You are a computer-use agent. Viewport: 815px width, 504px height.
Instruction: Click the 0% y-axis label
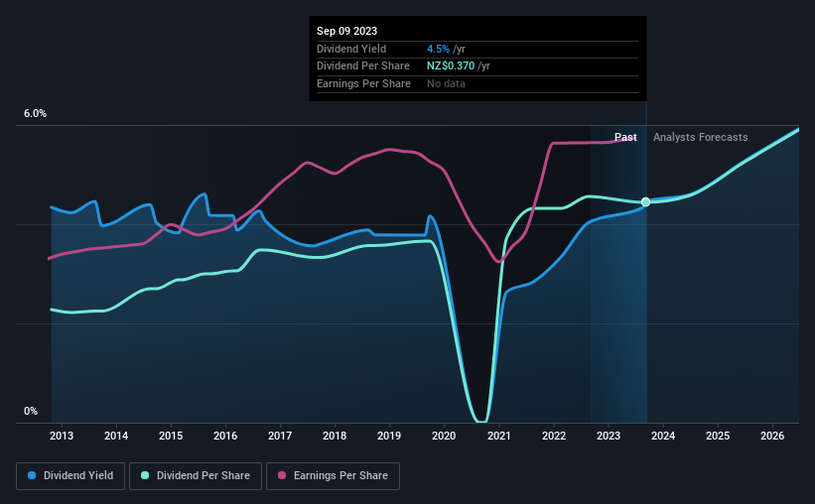31,411
